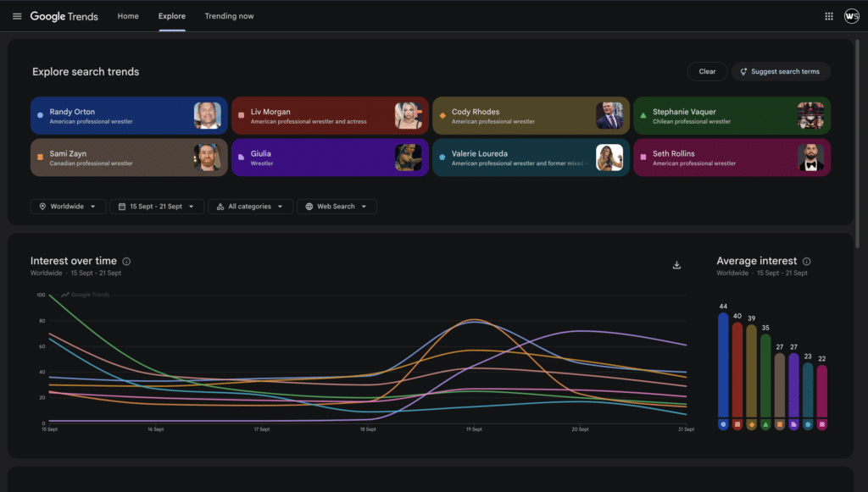Click the blue average bar labeled 44

pos(723,365)
